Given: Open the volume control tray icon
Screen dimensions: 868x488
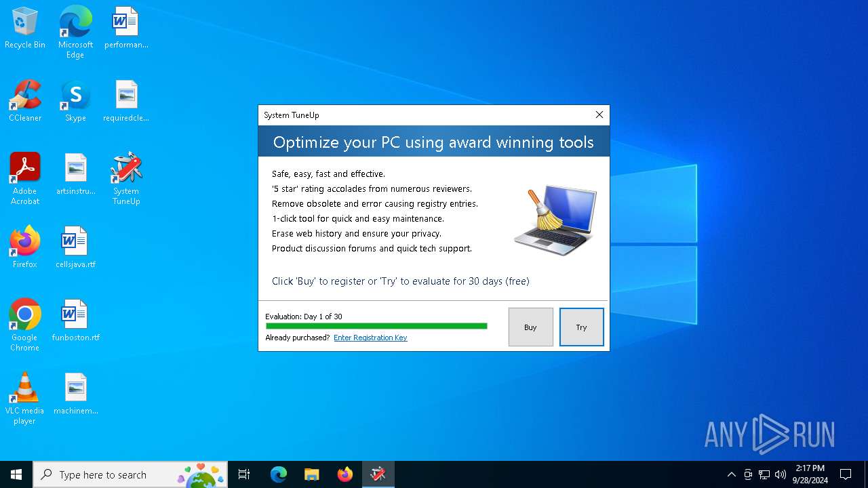Looking at the screenshot, I should (x=781, y=474).
